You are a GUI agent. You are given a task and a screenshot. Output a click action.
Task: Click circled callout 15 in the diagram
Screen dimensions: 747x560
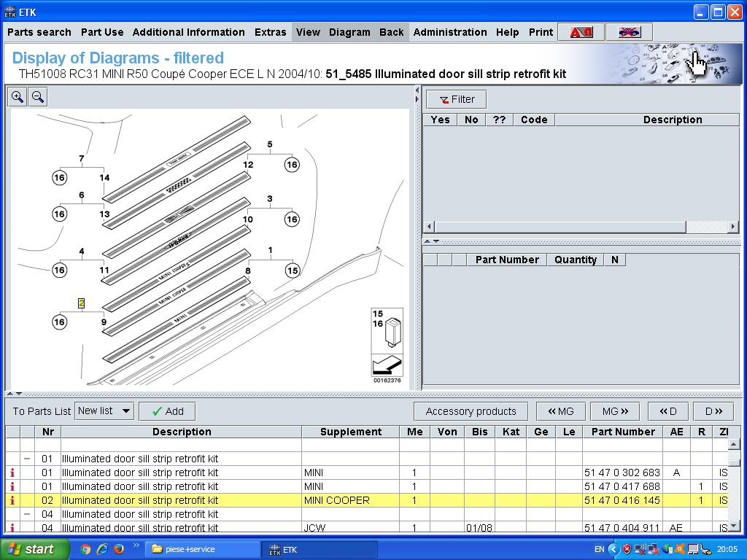(292, 271)
